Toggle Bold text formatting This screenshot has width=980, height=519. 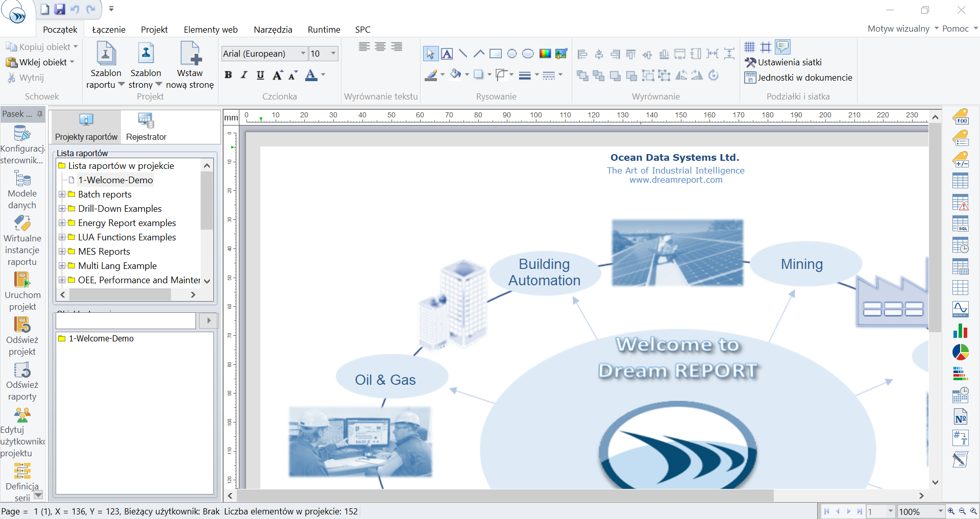pyautogui.click(x=228, y=75)
